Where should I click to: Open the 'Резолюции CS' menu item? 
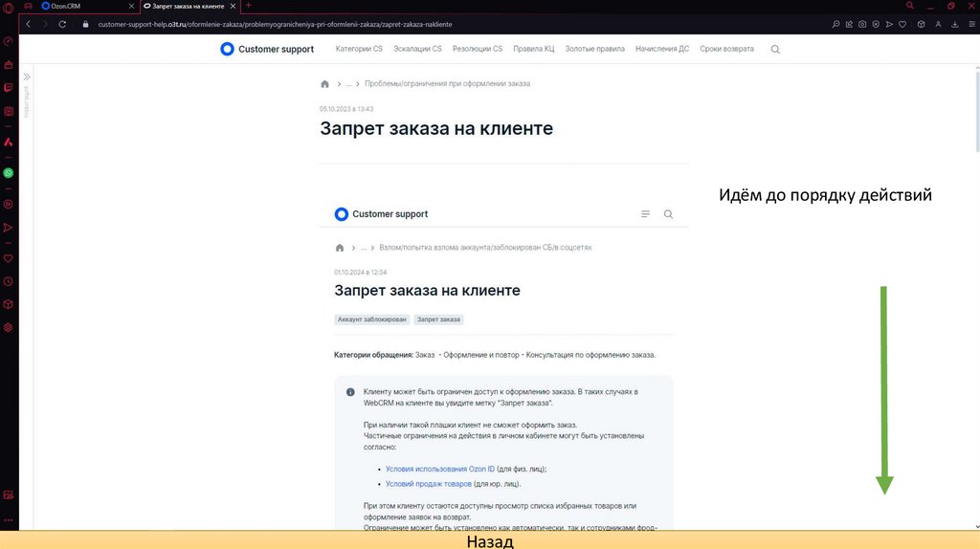pos(478,49)
